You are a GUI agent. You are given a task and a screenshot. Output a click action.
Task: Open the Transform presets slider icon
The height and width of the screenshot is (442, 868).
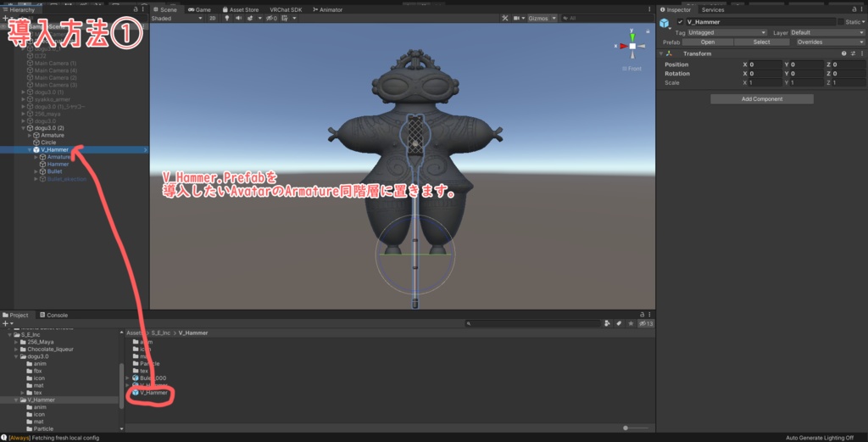[x=853, y=53]
